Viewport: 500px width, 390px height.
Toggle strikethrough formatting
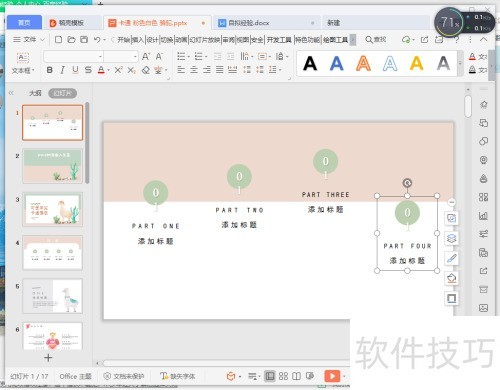[x=88, y=70]
